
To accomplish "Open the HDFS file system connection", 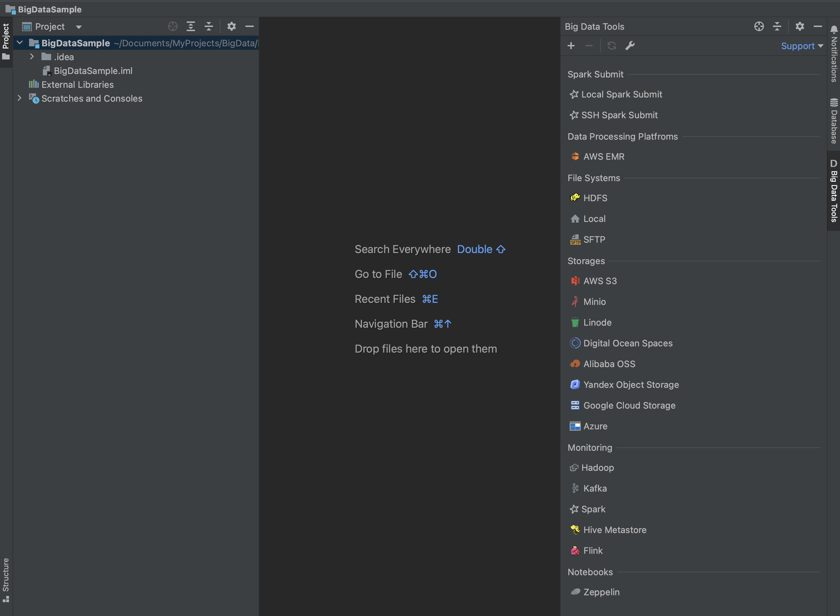I will [x=595, y=198].
